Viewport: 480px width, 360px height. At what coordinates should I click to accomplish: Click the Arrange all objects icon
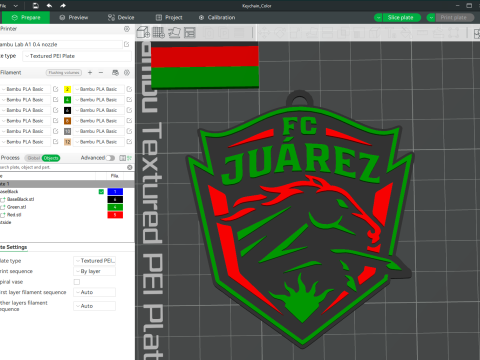coord(189,32)
